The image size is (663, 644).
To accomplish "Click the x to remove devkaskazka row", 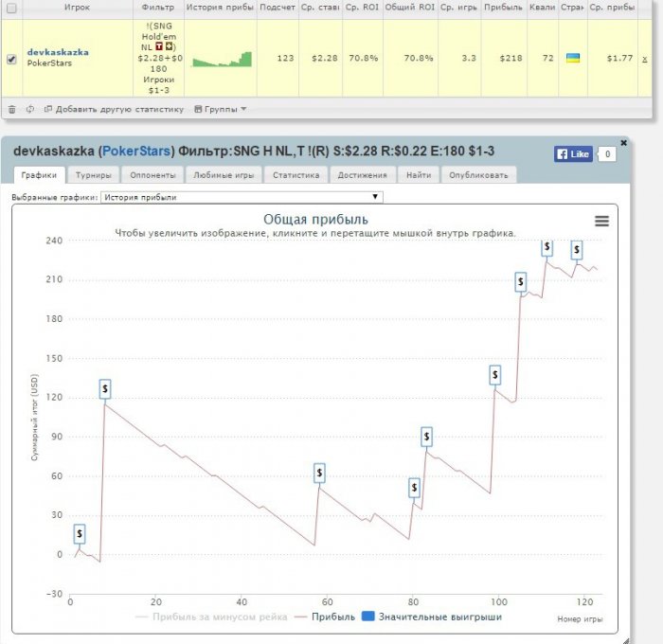I will [x=644, y=59].
